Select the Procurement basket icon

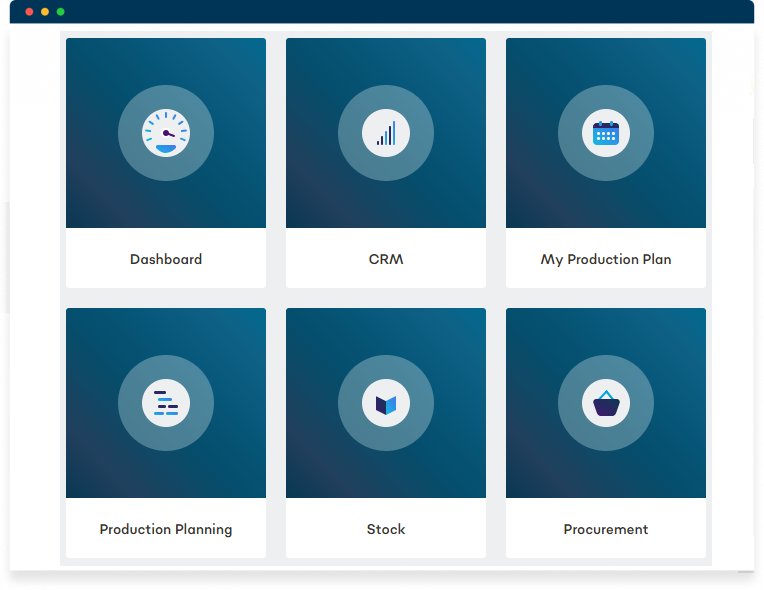(x=606, y=403)
